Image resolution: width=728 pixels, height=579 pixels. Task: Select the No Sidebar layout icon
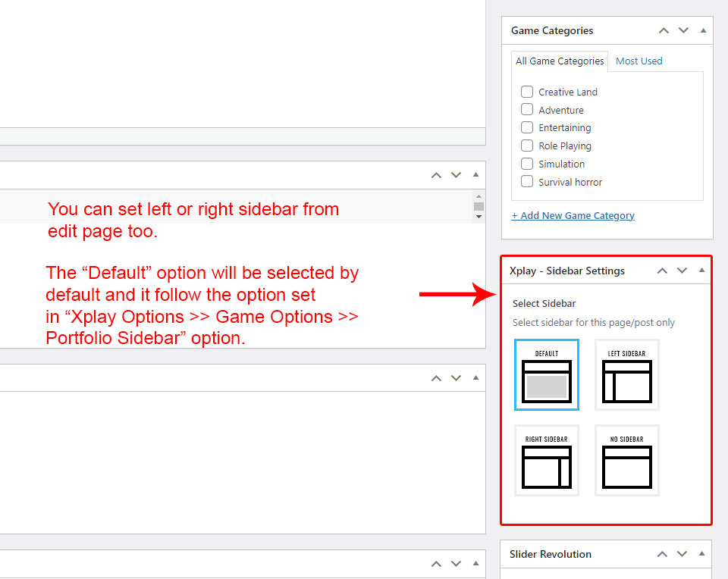(626, 461)
